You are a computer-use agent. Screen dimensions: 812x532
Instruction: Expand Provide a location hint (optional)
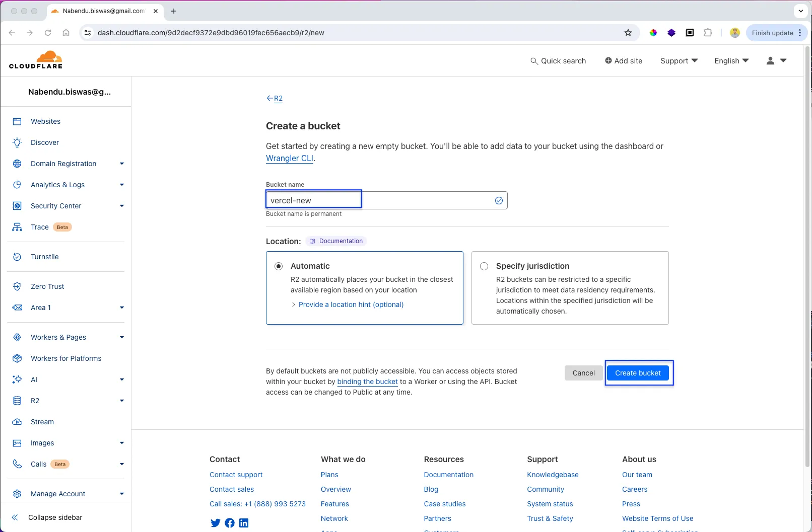point(348,305)
